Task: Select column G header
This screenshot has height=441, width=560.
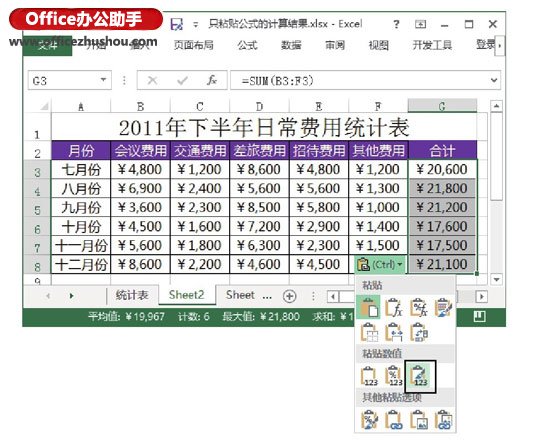Action: 442,106
